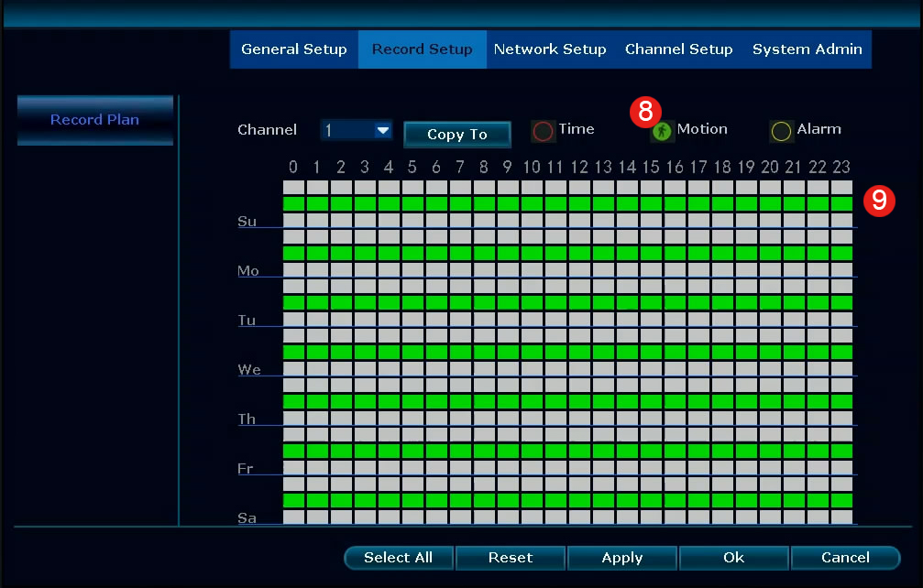Image resolution: width=923 pixels, height=588 pixels.
Task: Click the Fr day label
Action: click(x=246, y=469)
